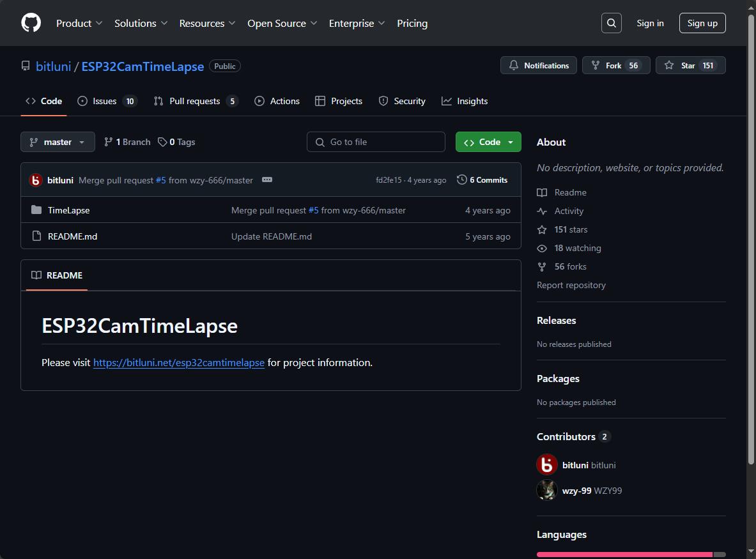Open the README.md file
756x559 pixels.
click(72, 236)
